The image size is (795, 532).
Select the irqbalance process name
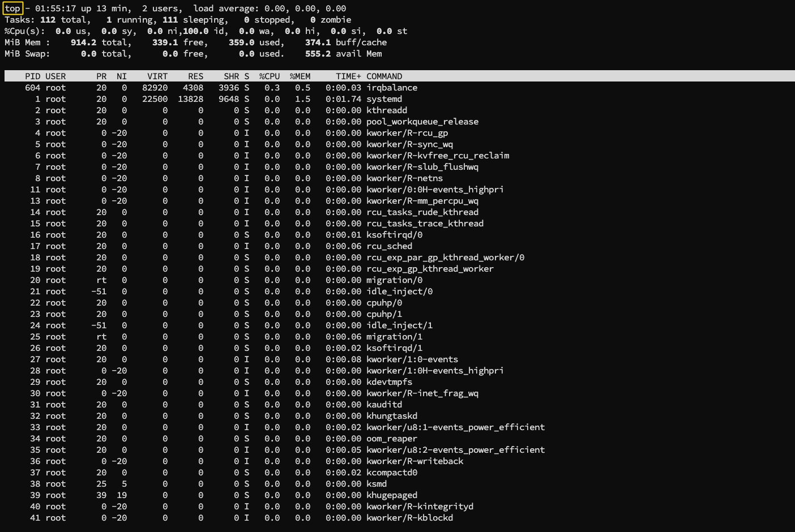point(392,88)
